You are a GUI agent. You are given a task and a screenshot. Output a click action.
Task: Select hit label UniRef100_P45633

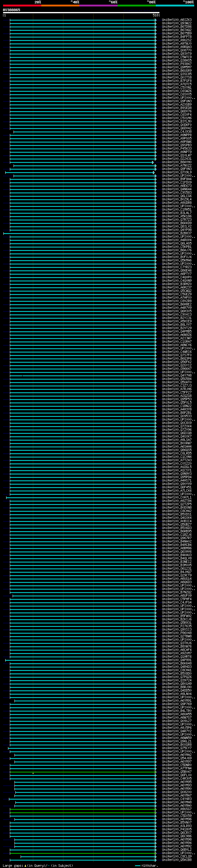pyautogui.click(x=177, y=149)
